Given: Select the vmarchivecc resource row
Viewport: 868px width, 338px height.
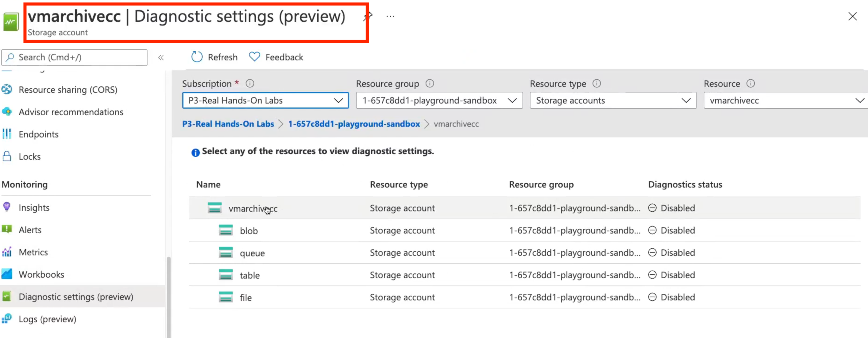Looking at the screenshot, I should (x=525, y=208).
